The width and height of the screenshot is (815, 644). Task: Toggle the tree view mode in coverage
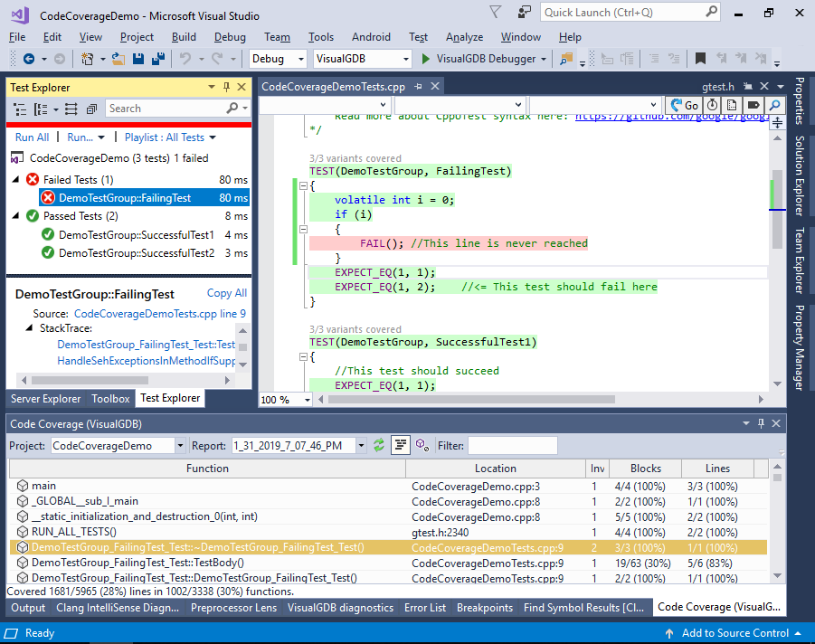point(400,445)
